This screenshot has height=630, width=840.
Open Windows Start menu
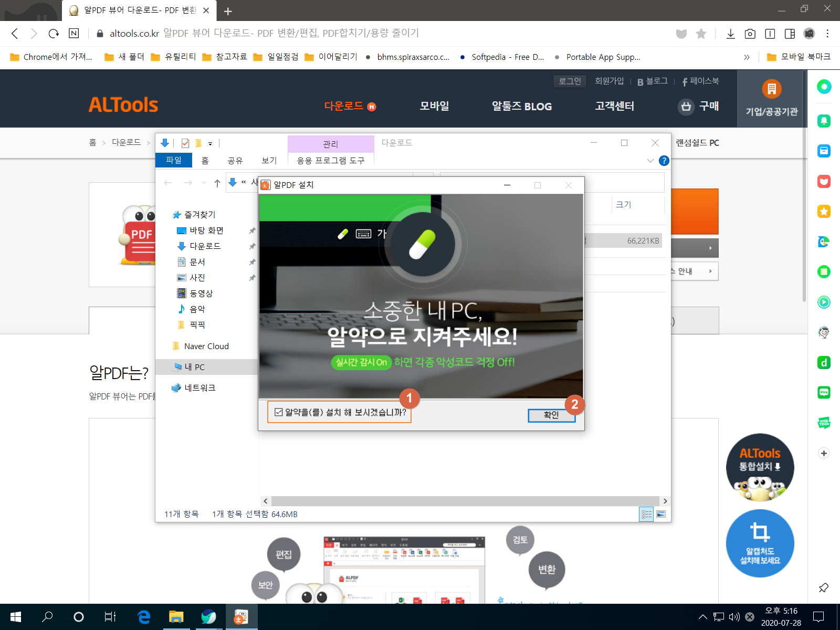[15, 617]
